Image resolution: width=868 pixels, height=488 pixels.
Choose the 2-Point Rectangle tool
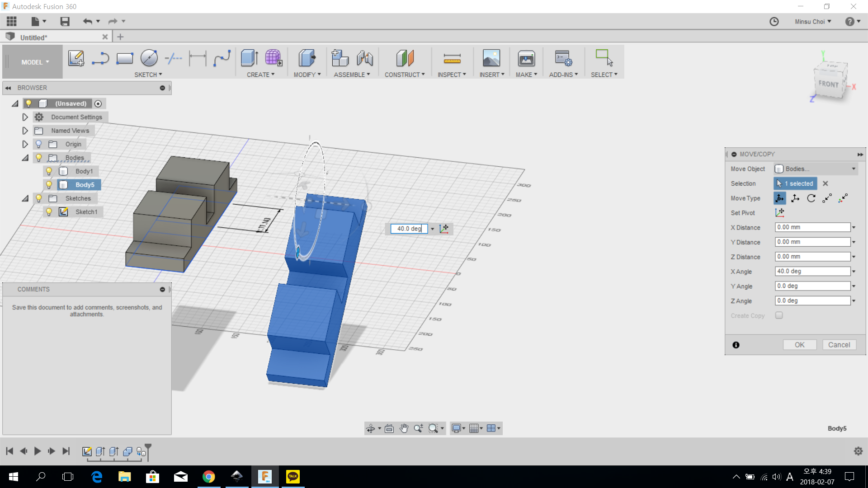(x=125, y=58)
